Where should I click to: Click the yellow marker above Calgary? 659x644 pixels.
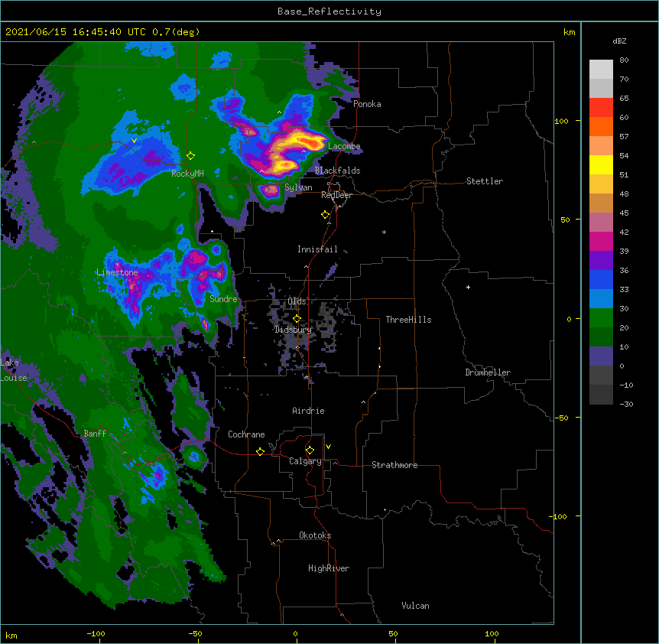pos(310,450)
